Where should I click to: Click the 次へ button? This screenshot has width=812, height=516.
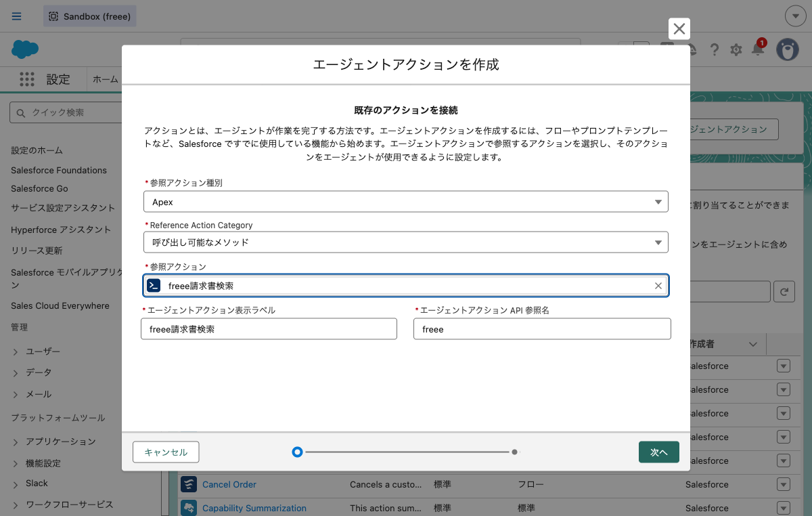(x=658, y=452)
